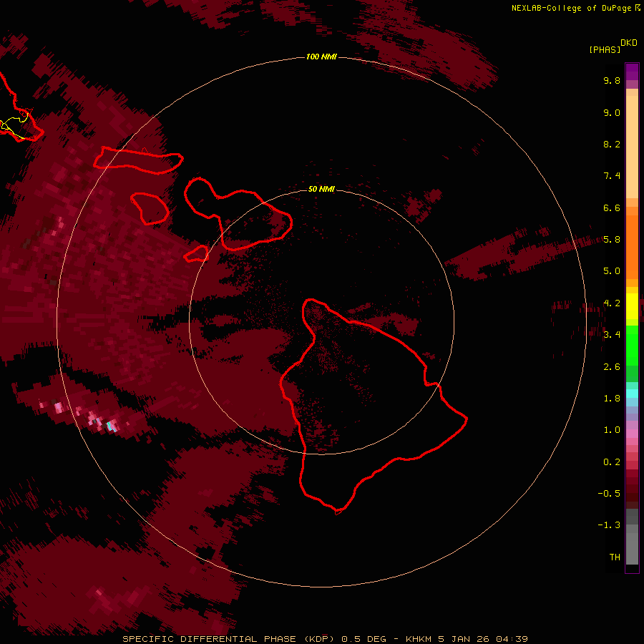This screenshot has width=644, height=644.
Task: Click the TH threshold legend label
Action: pos(615,557)
